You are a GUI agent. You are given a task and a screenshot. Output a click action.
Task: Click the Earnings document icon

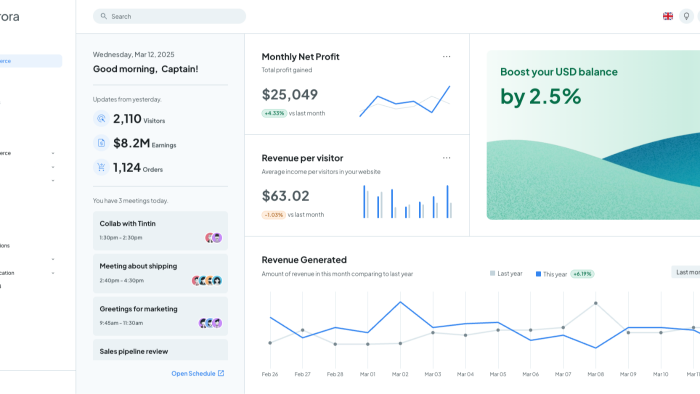tap(101, 143)
